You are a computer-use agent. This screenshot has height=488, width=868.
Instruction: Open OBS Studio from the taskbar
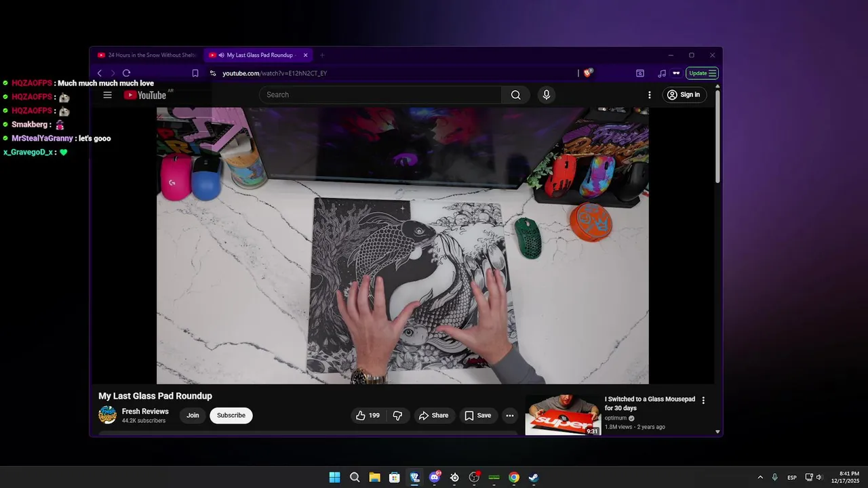point(474,477)
